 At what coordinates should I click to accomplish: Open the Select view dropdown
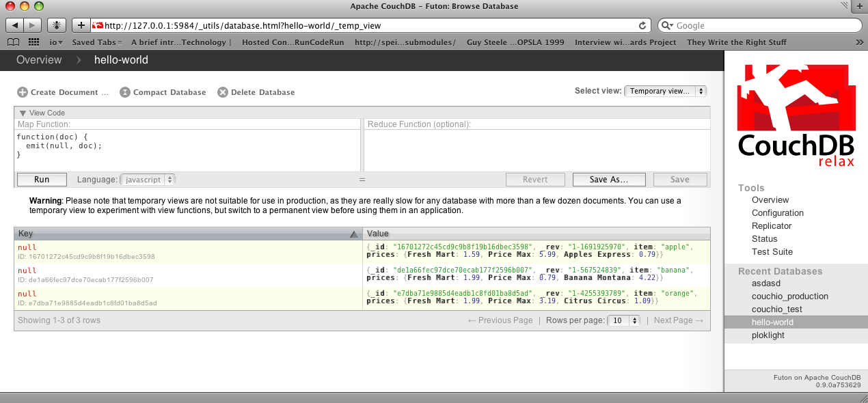(665, 91)
